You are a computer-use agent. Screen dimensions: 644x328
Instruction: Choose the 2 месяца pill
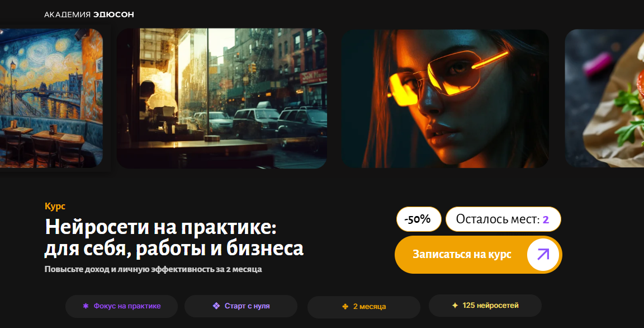click(364, 307)
